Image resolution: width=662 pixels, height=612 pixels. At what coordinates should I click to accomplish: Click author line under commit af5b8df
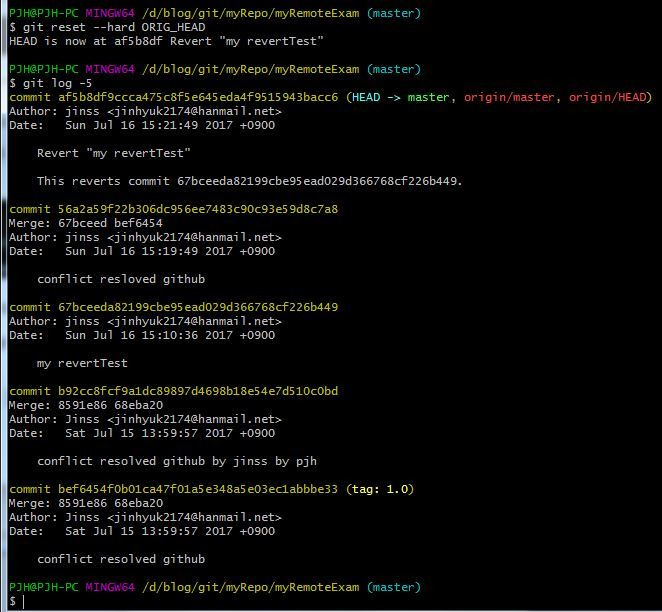145,111
